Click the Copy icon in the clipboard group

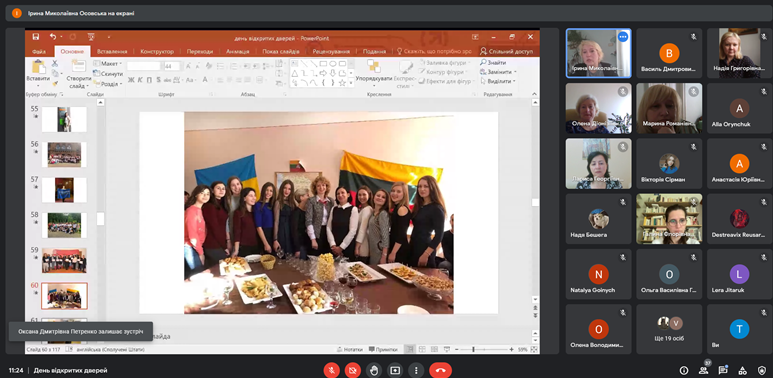click(55, 73)
